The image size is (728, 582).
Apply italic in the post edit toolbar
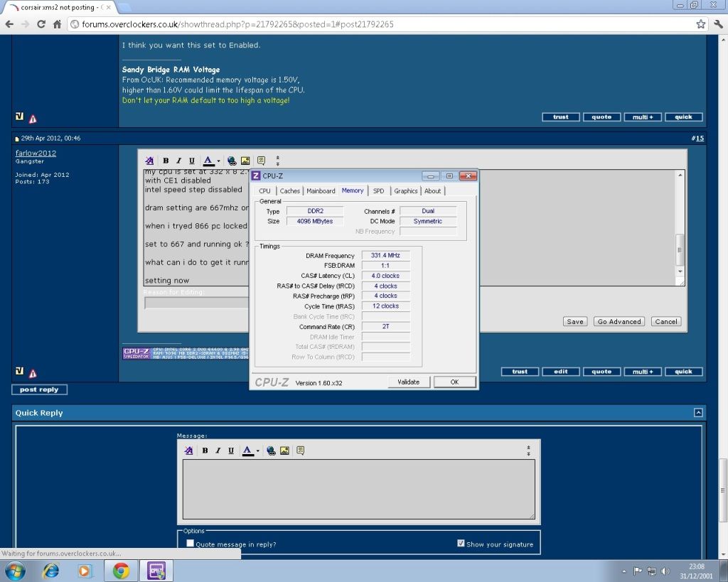pos(178,161)
